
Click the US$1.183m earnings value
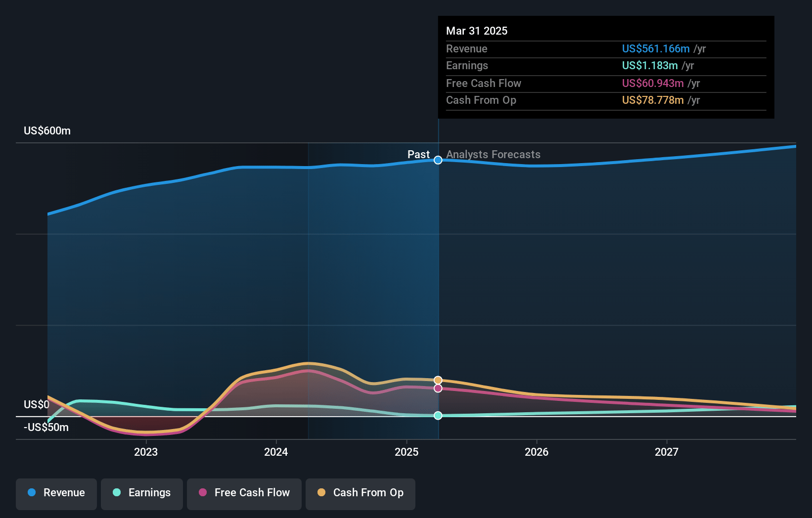click(x=650, y=66)
